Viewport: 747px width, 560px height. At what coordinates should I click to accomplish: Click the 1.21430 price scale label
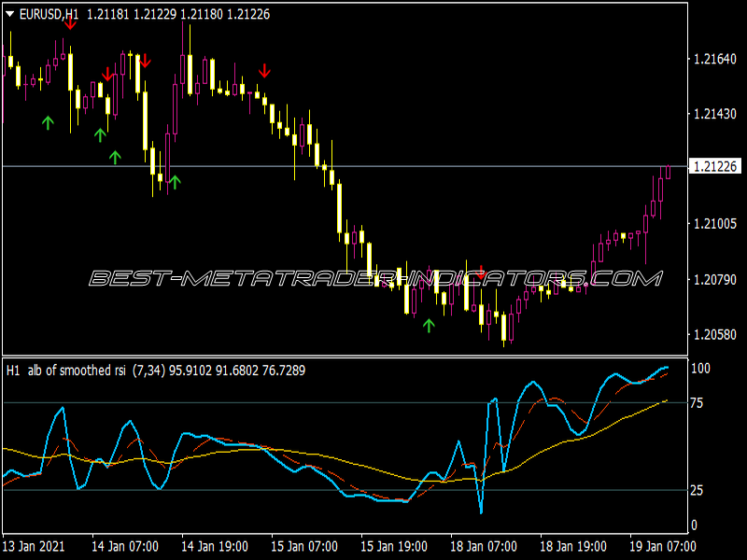pos(715,114)
